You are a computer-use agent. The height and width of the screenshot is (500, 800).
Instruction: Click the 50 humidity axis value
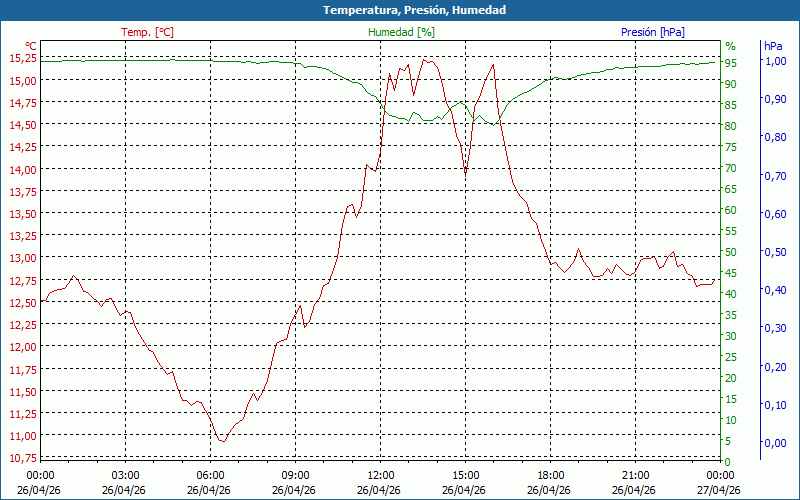coord(731,252)
